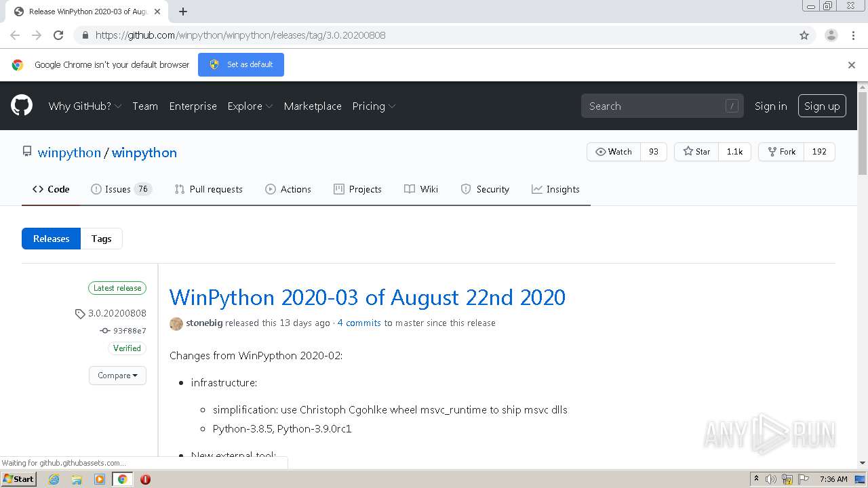Image resolution: width=868 pixels, height=488 pixels.
Task: Click the browser forward arrow
Action: pos(37,35)
